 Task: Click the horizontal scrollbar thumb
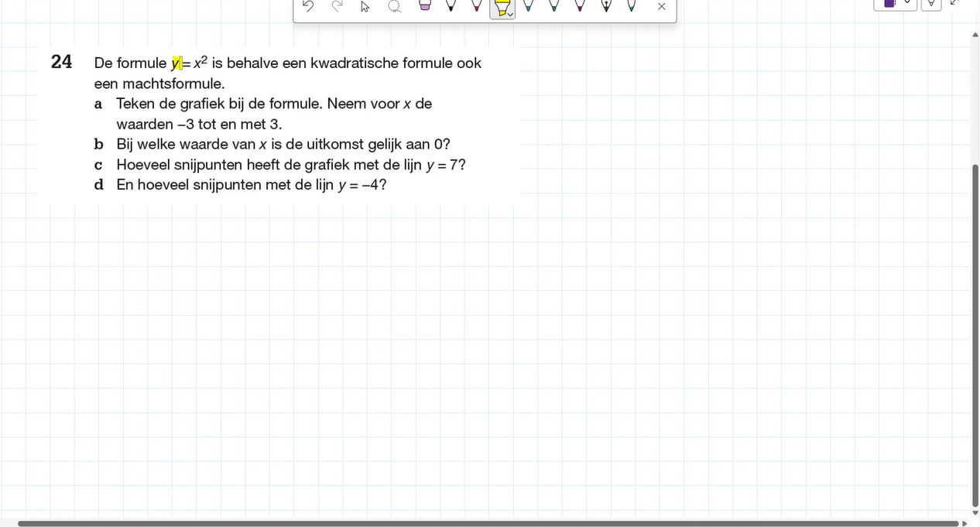[x=488, y=524]
